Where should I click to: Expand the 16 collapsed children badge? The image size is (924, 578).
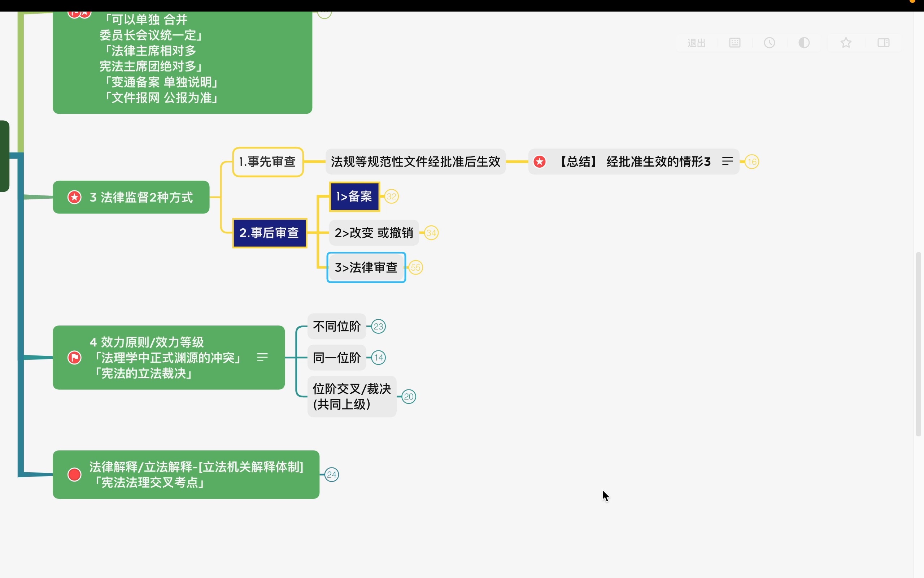pyautogui.click(x=752, y=162)
